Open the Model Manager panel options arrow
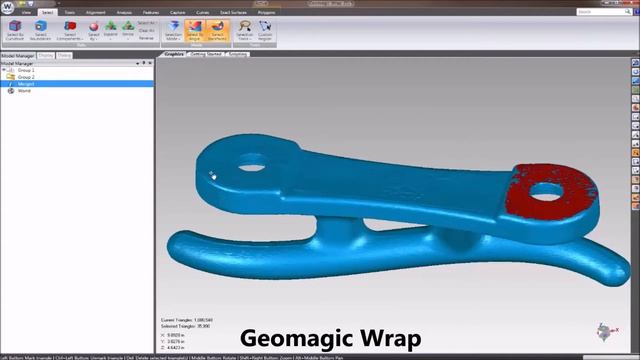The width and height of the screenshot is (640, 360). point(138,63)
